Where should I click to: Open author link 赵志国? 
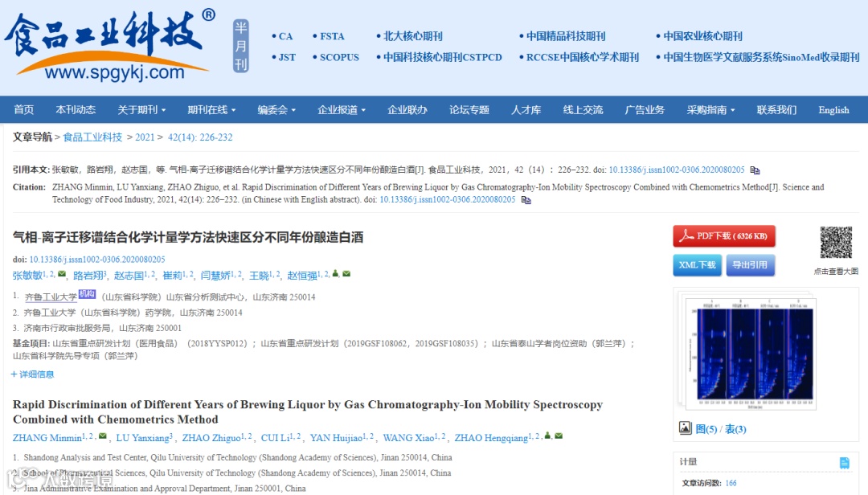coord(129,275)
